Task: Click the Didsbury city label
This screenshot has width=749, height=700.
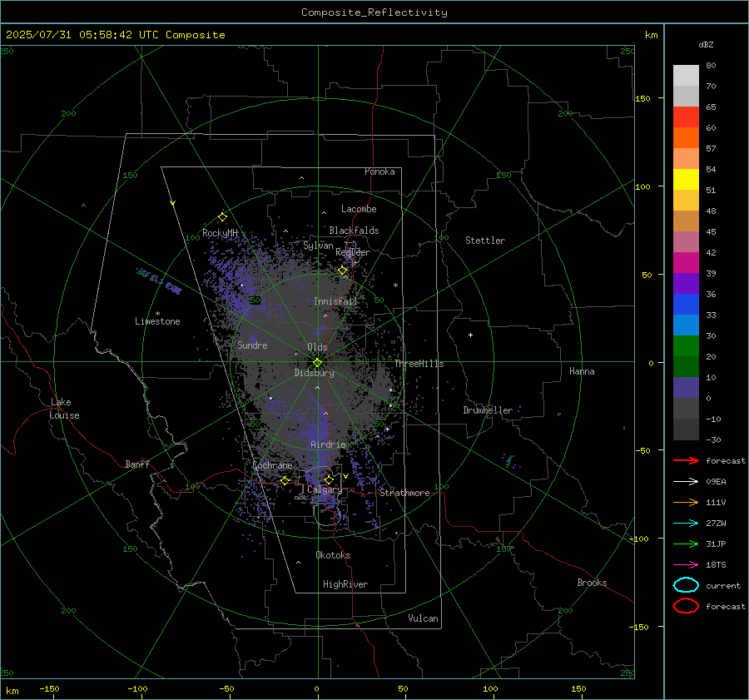Action: pyautogui.click(x=314, y=373)
